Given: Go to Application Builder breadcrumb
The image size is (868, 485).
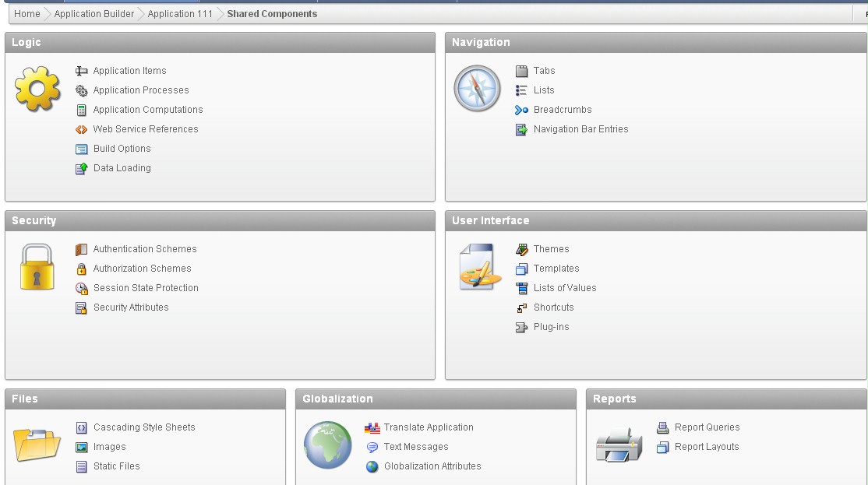Looking at the screenshot, I should (94, 14).
